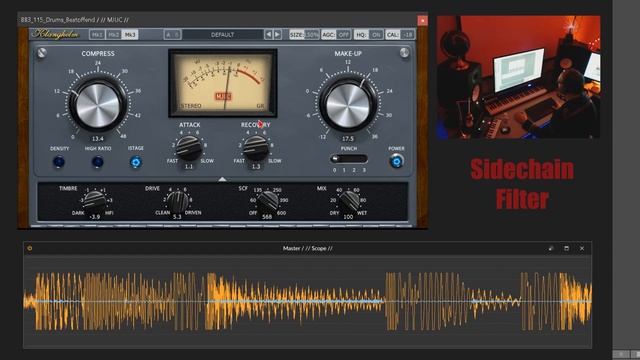Toggle the DENSITY switch
The width and height of the screenshot is (640, 360).
click(59, 162)
